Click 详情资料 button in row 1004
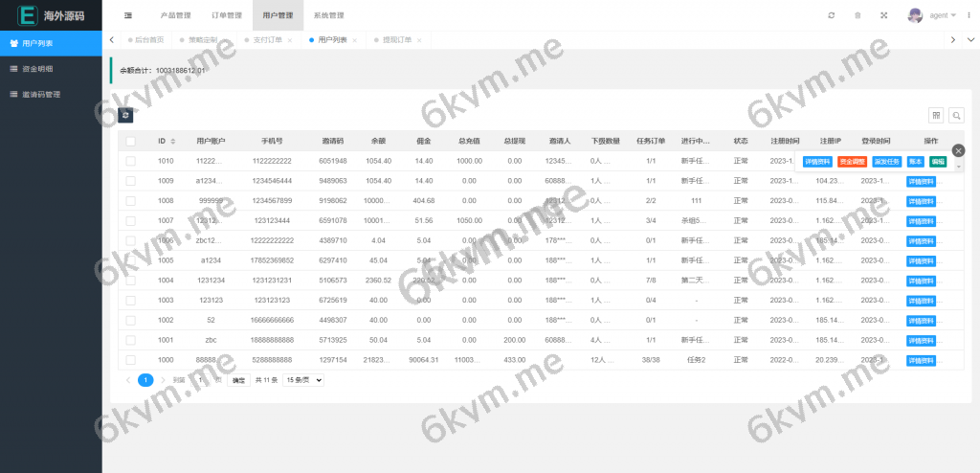 point(922,281)
